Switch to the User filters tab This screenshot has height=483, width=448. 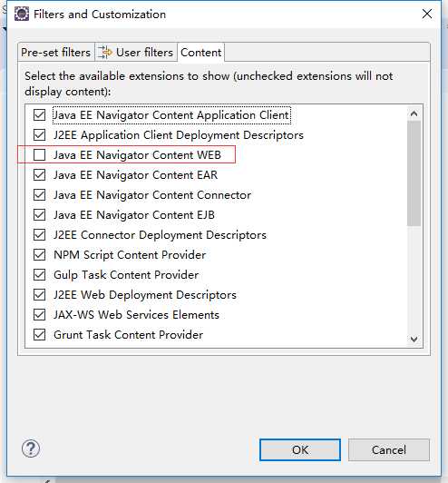tap(136, 53)
